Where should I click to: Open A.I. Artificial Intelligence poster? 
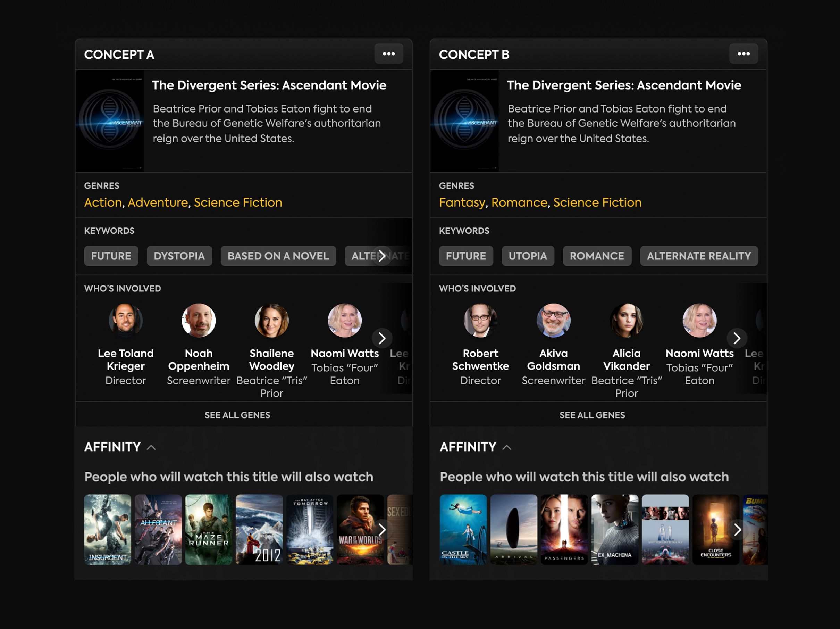tap(665, 529)
